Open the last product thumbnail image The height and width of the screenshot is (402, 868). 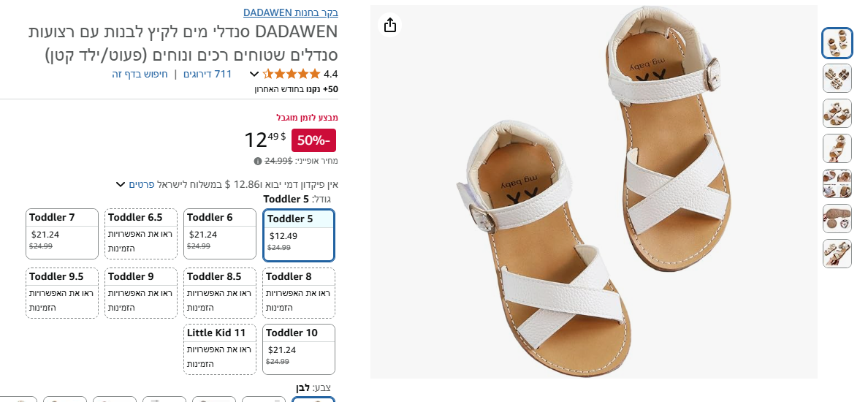coord(837,254)
